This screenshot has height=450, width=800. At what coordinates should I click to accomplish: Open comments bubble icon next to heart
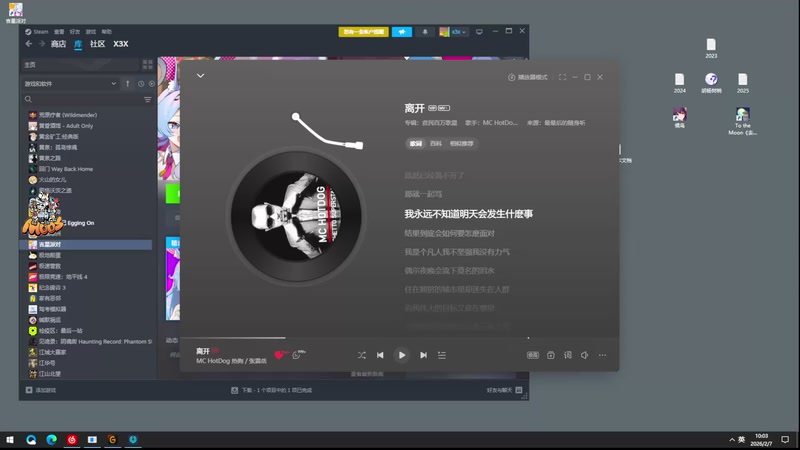point(296,355)
